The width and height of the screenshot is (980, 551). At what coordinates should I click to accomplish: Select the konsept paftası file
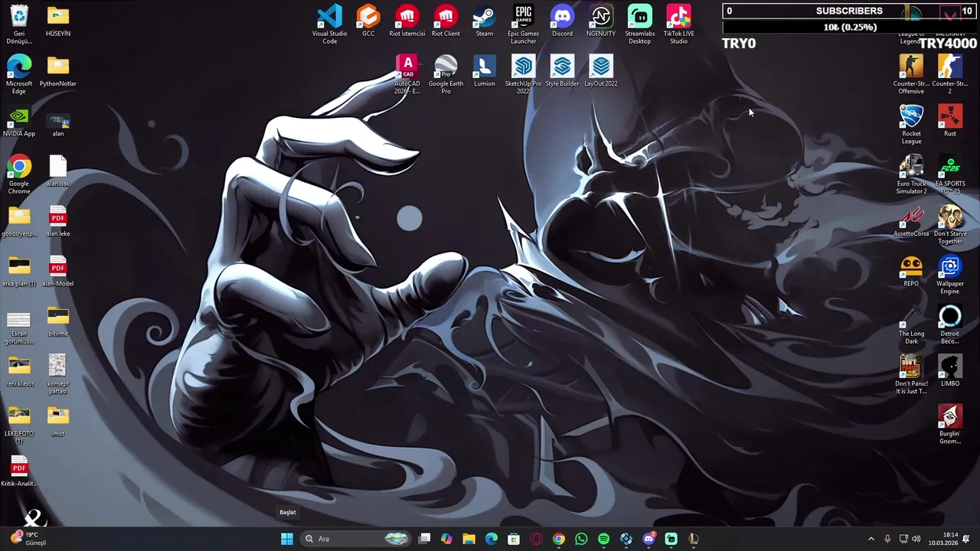57,375
